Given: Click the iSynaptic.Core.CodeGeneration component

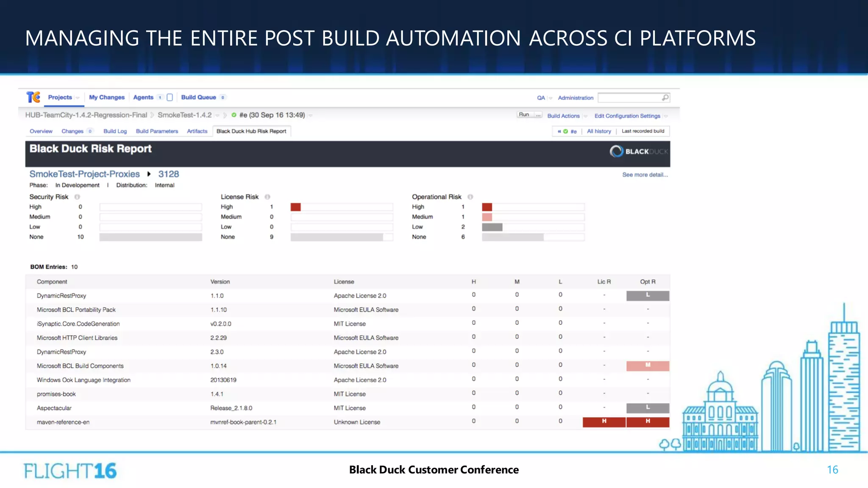Looking at the screenshot, I should [78, 324].
